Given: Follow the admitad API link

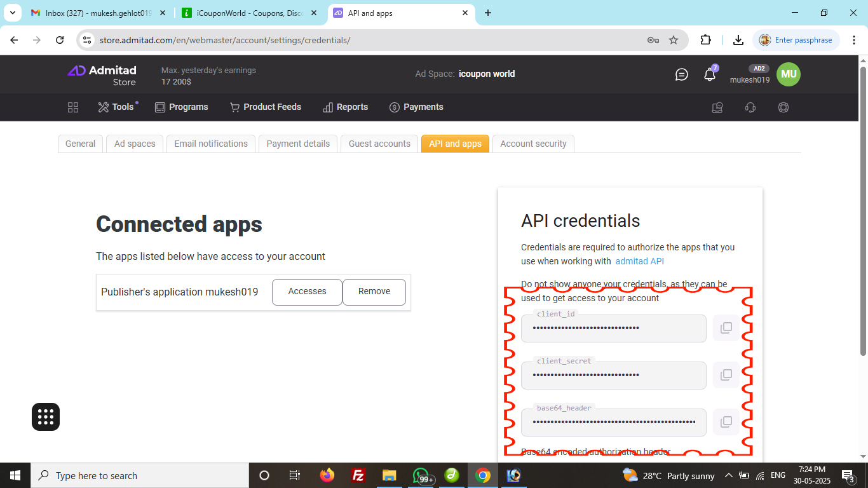Looking at the screenshot, I should (639, 261).
